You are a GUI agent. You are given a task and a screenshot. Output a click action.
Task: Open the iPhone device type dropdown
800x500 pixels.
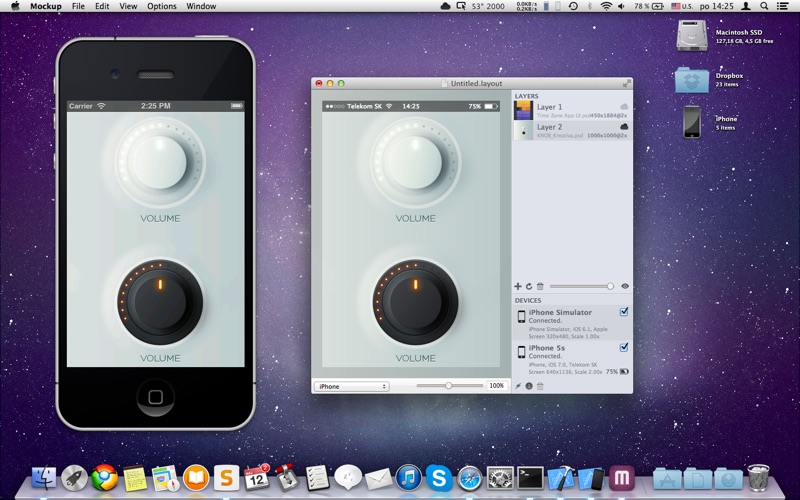point(352,386)
